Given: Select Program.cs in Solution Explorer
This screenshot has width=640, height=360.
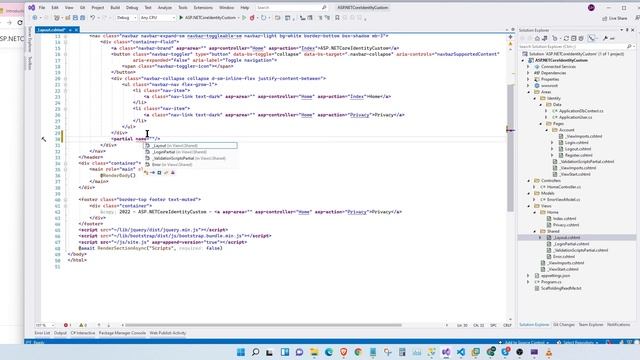Looking at the screenshot, I should (x=551, y=282).
